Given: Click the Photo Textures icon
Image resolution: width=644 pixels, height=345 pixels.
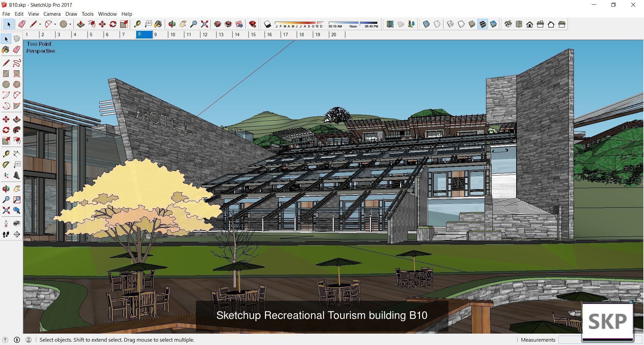Looking at the screenshot, I should pyautogui.click(x=411, y=24).
